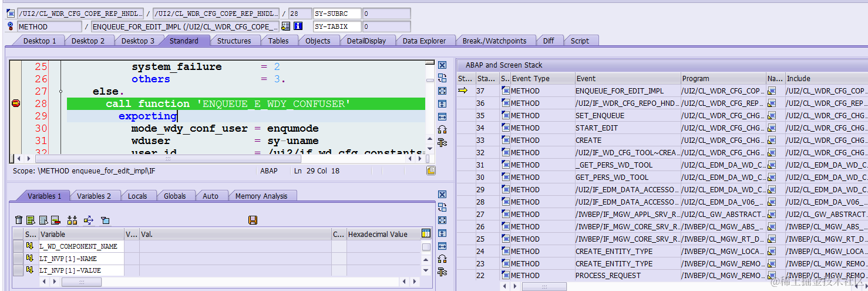Click the yellow arrow marker at stack level 37
Screen dimensions: 868x291
click(463, 91)
